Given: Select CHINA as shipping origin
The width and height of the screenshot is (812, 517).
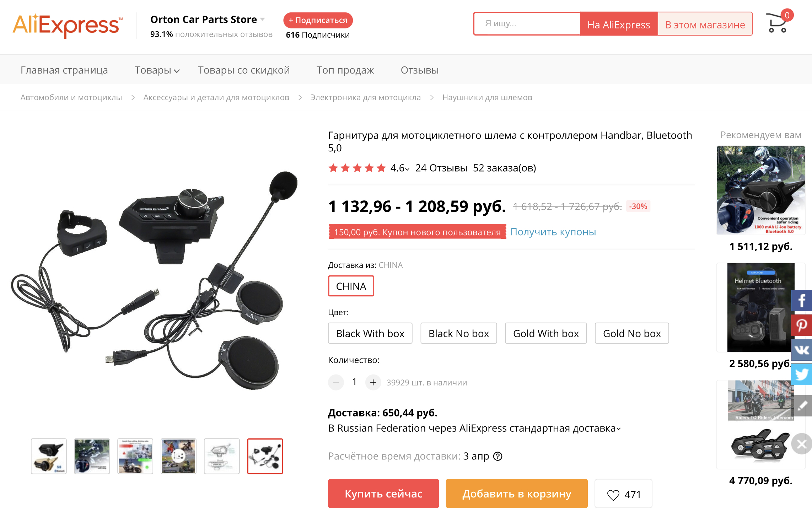Looking at the screenshot, I should pyautogui.click(x=351, y=286).
